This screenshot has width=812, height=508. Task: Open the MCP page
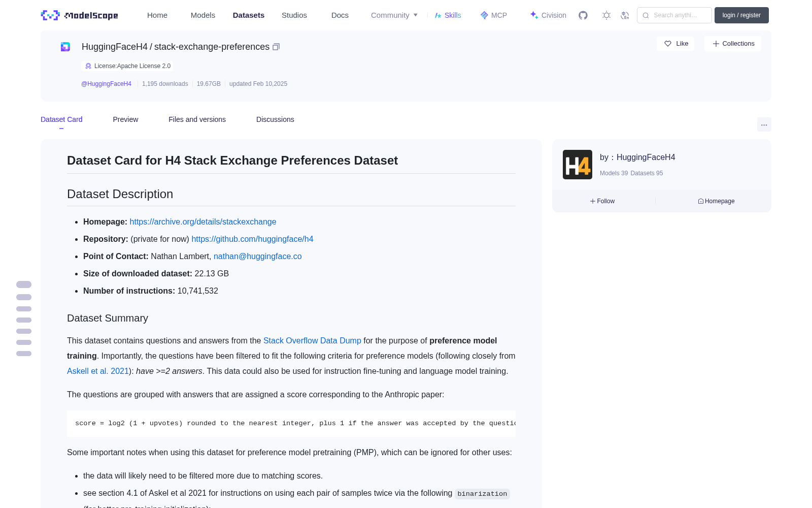(493, 15)
